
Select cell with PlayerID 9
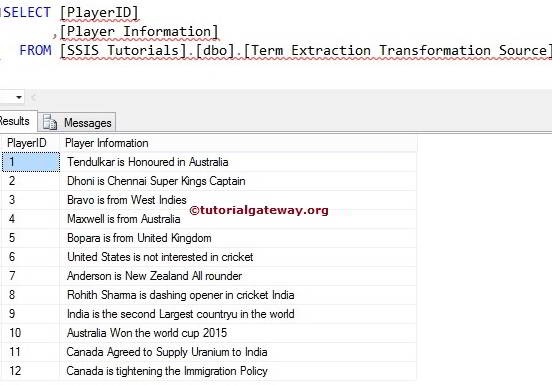click(x=31, y=314)
